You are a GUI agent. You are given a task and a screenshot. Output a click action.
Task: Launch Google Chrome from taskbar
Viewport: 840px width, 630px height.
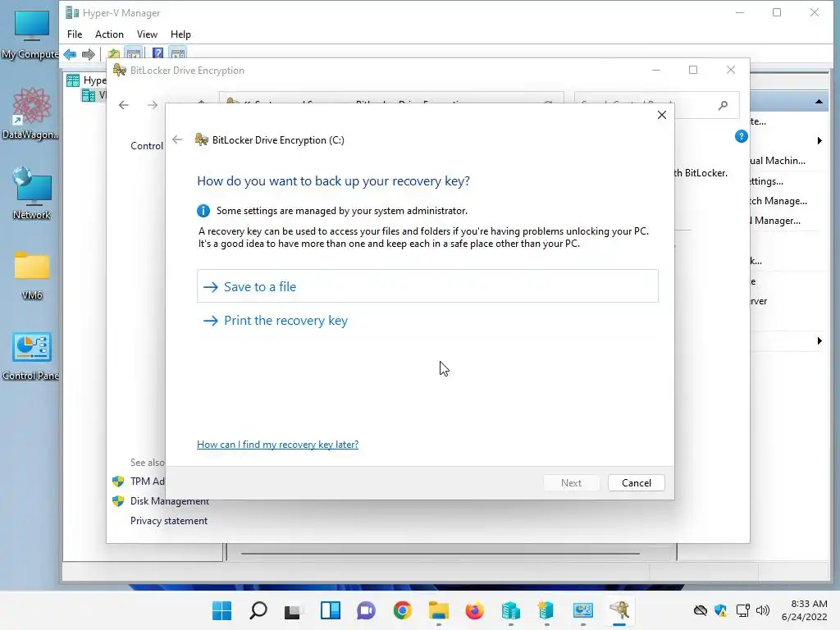click(x=402, y=610)
